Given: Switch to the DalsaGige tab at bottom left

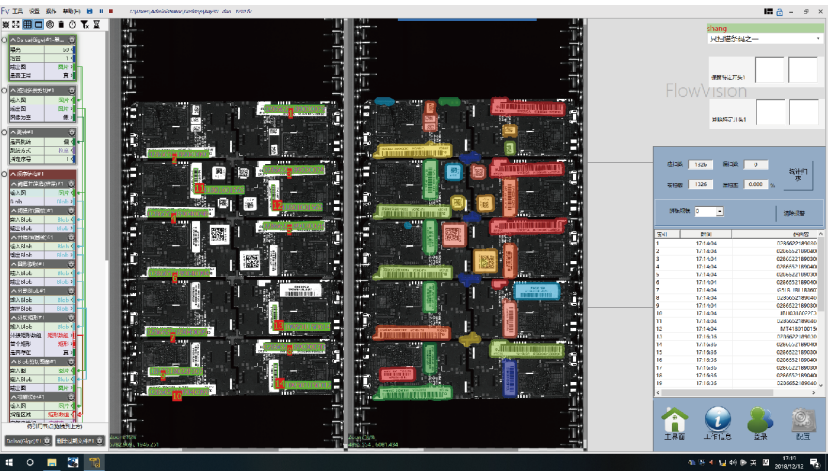Looking at the screenshot, I should tap(28, 441).
